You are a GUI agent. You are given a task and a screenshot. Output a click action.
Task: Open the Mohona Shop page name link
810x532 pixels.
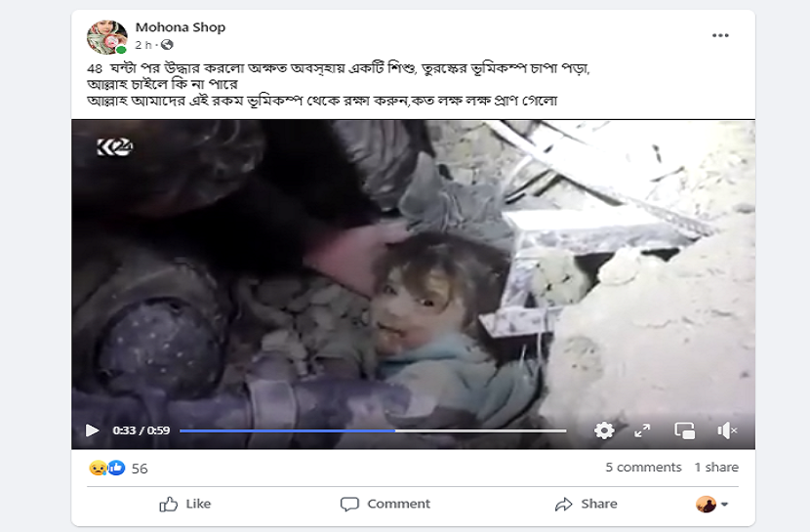(x=181, y=27)
